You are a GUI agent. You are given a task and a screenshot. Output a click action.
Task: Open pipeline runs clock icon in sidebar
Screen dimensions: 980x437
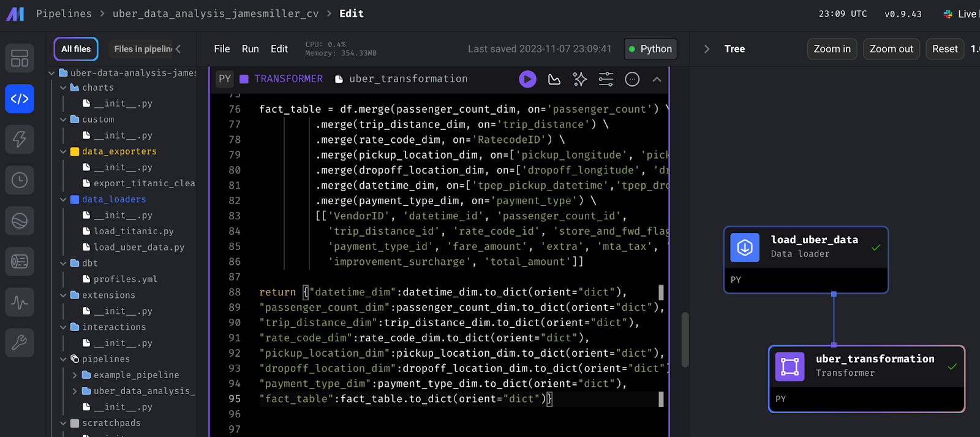(20, 180)
